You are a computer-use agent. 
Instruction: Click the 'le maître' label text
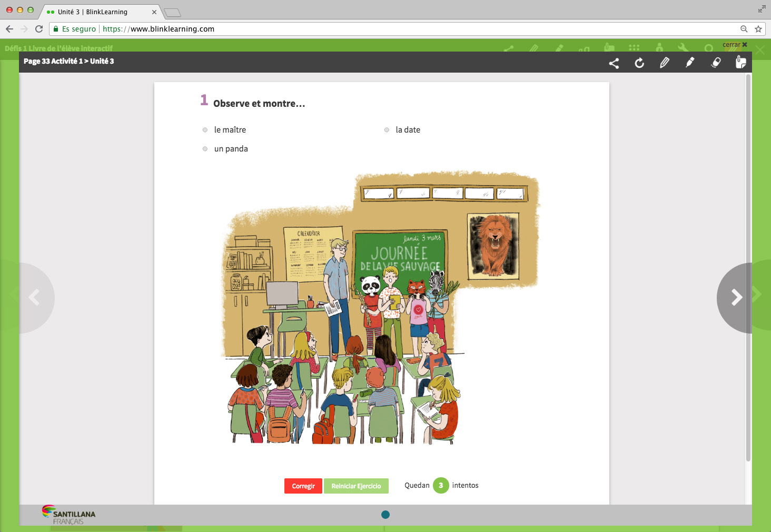(230, 130)
